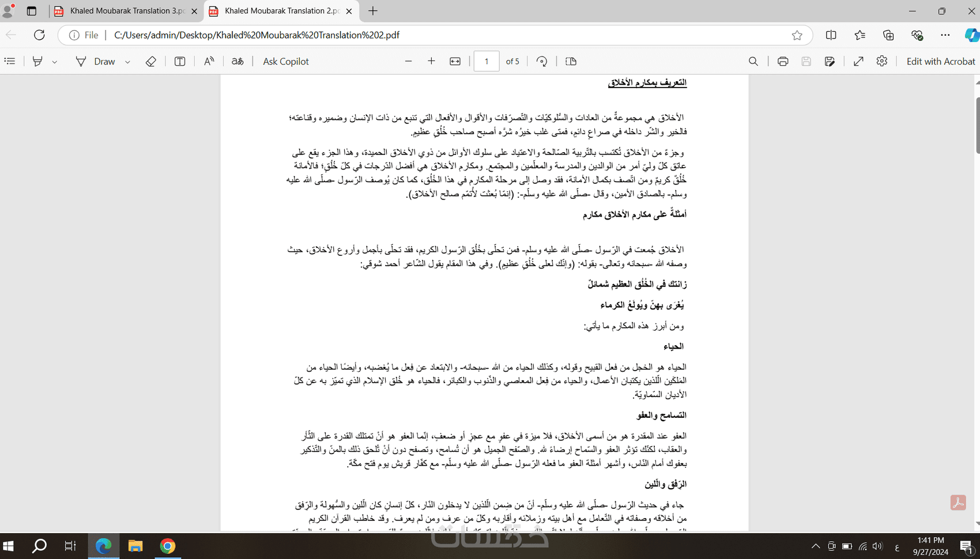Viewport: 980px width, 559px height.
Task: Close the Khaled Moubarak Translation 2.pdf tab
Action: tap(349, 11)
